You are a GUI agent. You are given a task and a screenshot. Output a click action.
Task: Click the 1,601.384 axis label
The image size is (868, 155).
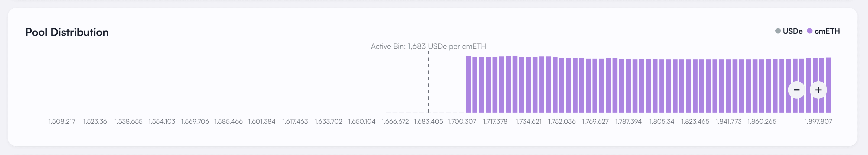coord(262,121)
